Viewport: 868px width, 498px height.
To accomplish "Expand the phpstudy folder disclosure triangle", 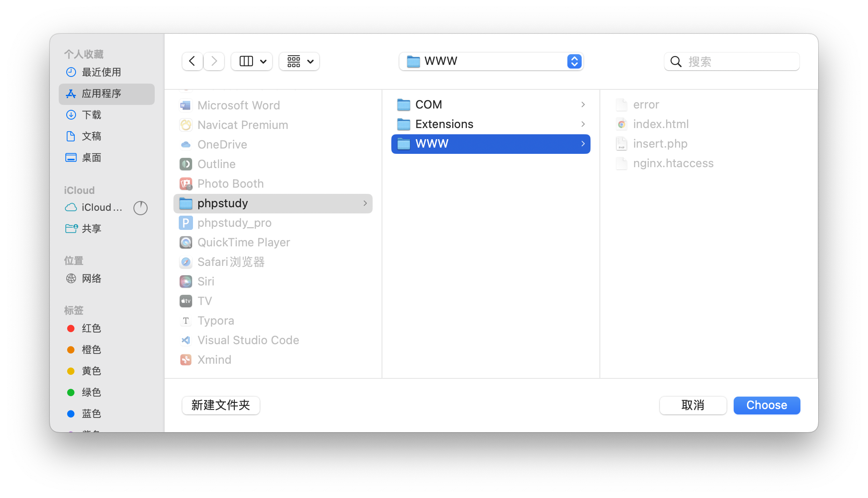I will pos(366,203).
